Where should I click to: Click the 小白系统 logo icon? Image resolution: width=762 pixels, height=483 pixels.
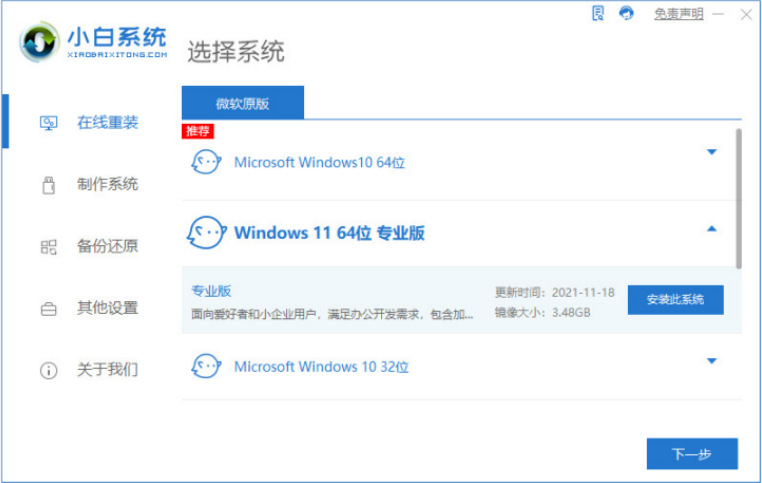39,42
